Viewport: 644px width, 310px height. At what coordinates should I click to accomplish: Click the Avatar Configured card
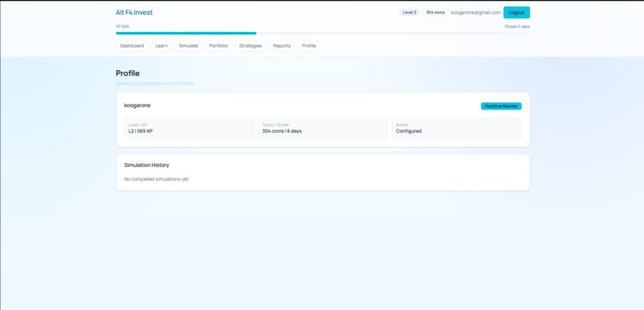click(x=457, y=128)
